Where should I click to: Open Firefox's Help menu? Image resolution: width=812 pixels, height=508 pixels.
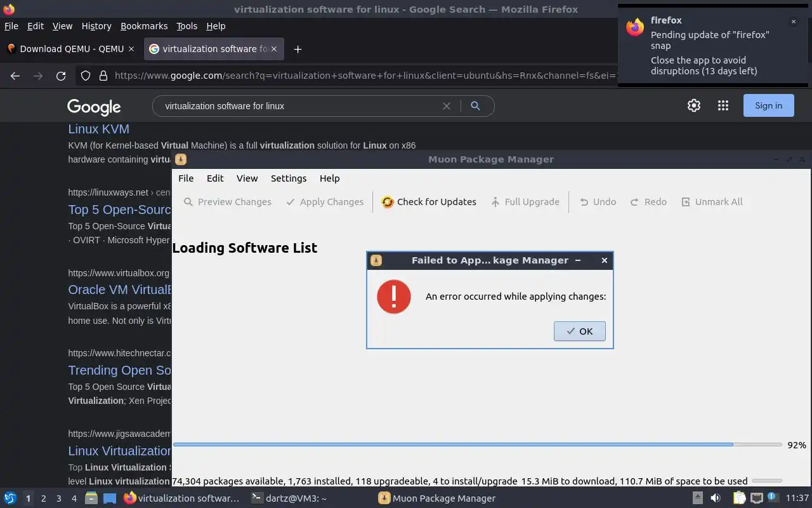(216, 26)
